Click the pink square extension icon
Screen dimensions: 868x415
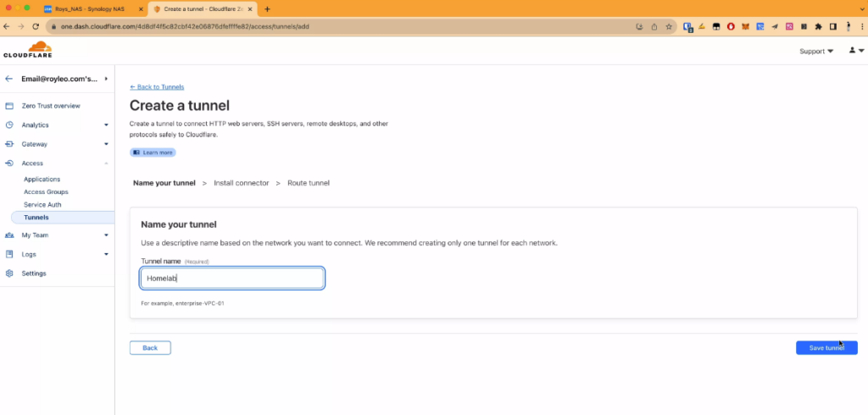[789, 26]
